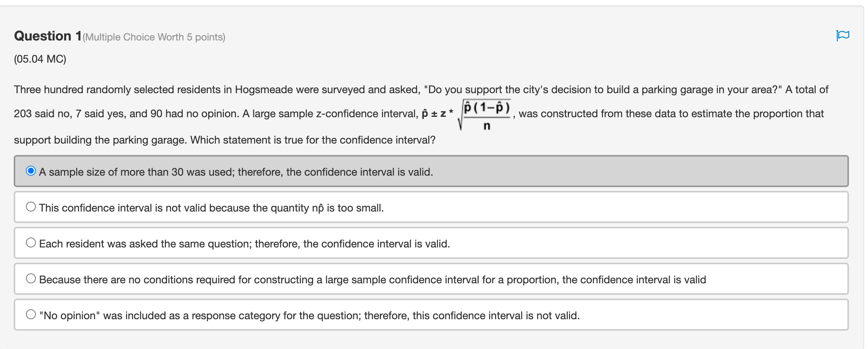Click the quoted 'Do you support the city's decision' text
Viewport: 868px width, 349px height.
512,90
